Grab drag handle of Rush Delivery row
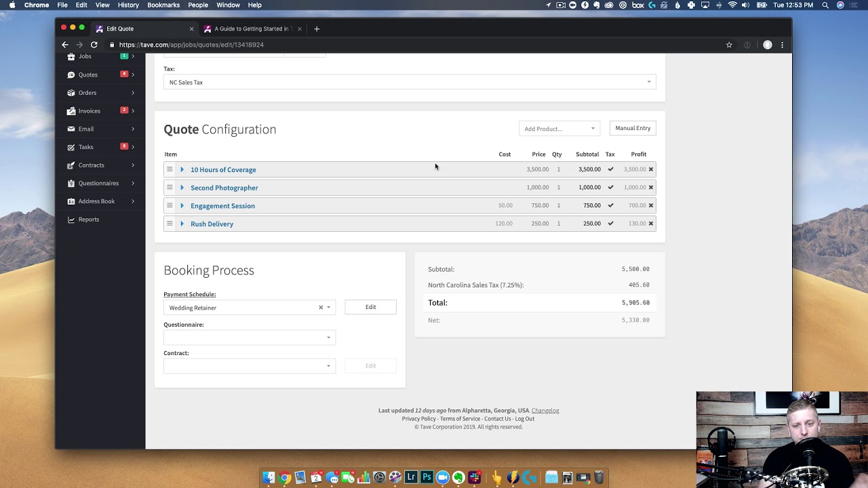 [x=170, y=224]
